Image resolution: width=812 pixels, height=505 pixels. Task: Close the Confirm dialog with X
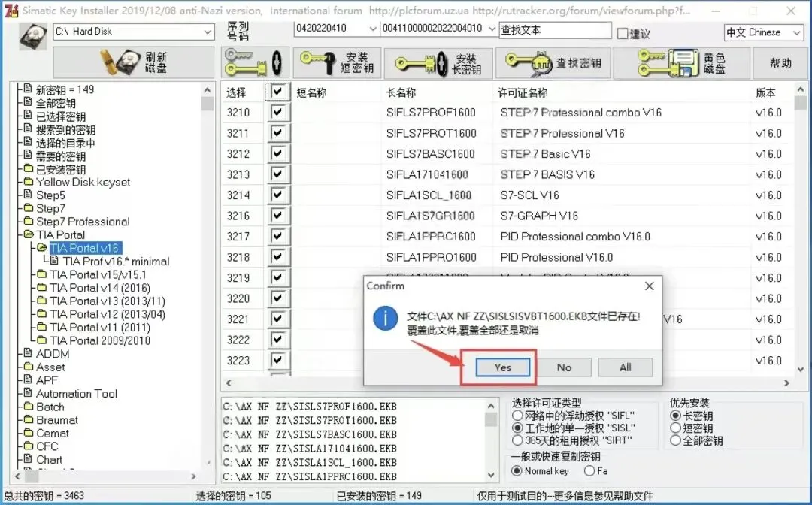tap(650, 286)
